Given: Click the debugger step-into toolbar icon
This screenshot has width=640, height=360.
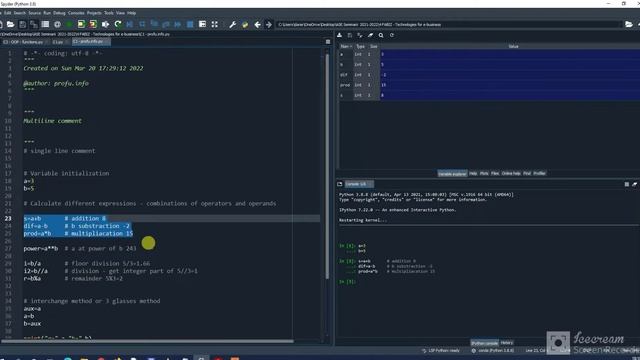Looking at the screenshot, I should pyautogui.click(x=154, y=24).
